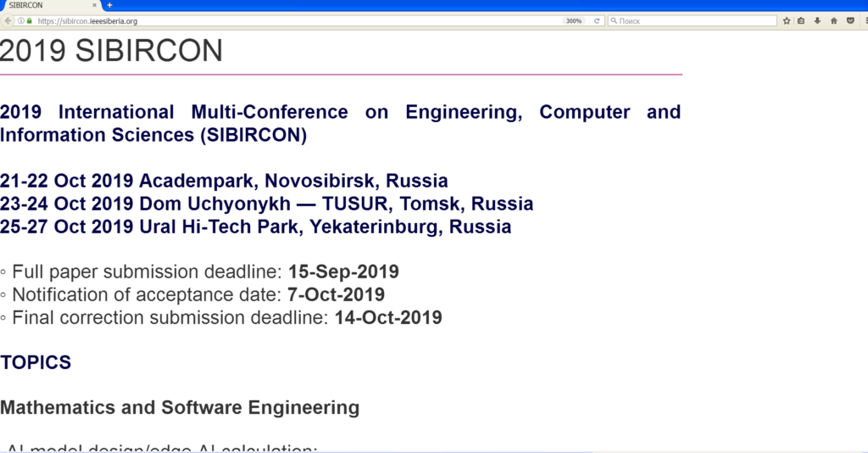Open a new tab with the plus button
Viewport: 868px width, 453px height.
[x=109, y=5]
